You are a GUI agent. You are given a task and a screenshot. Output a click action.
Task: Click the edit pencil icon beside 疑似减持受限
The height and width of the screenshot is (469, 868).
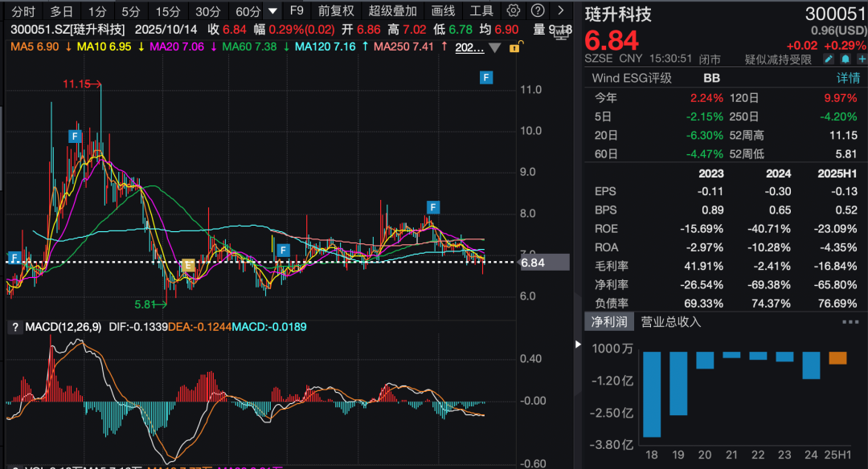(830, 59)
